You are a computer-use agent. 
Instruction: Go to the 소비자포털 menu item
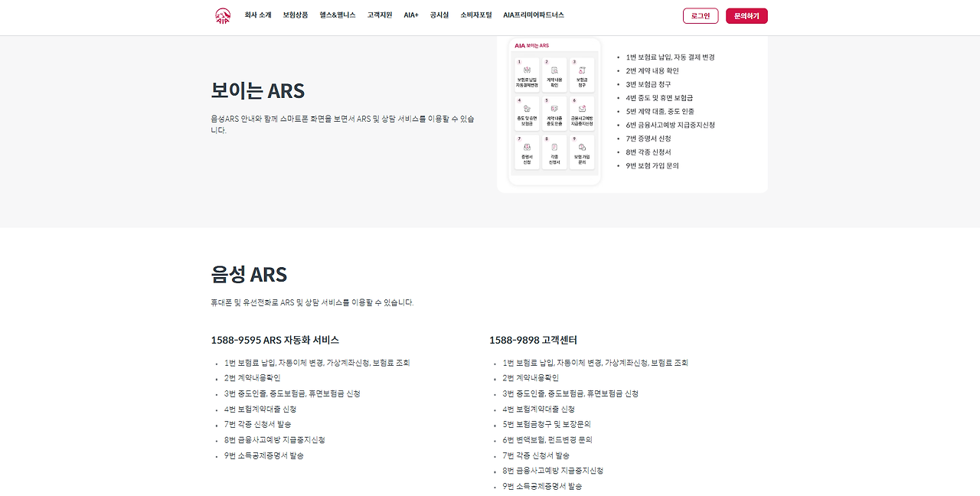pyautogui.click(x=476, y=15)
